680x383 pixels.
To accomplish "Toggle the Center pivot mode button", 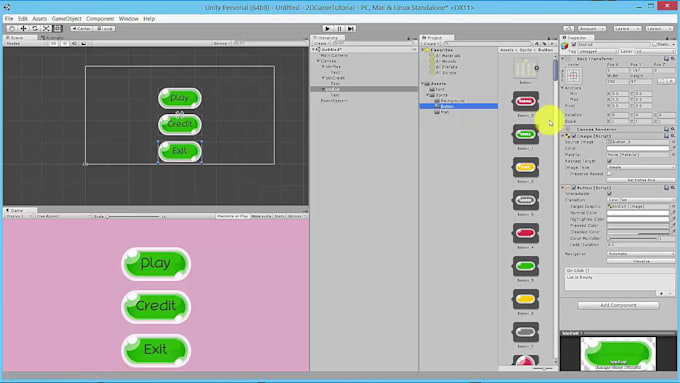I will pyautogui.click(x=82, y=29).
